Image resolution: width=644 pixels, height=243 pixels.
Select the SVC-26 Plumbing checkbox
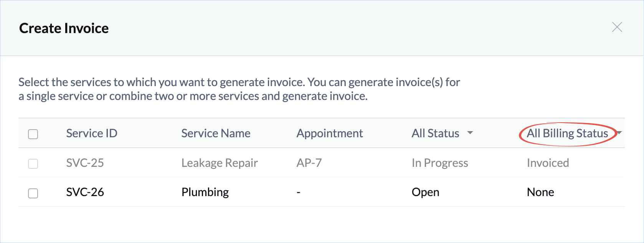pos(33,193)
